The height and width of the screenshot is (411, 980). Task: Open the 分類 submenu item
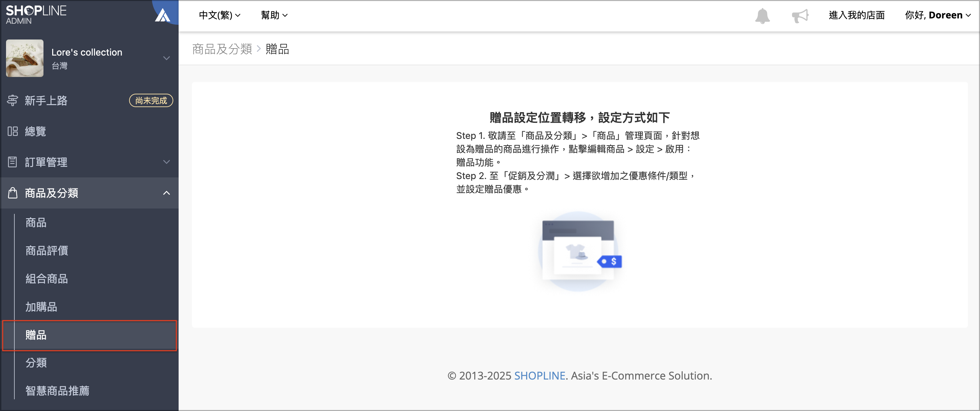pos(36,363)
